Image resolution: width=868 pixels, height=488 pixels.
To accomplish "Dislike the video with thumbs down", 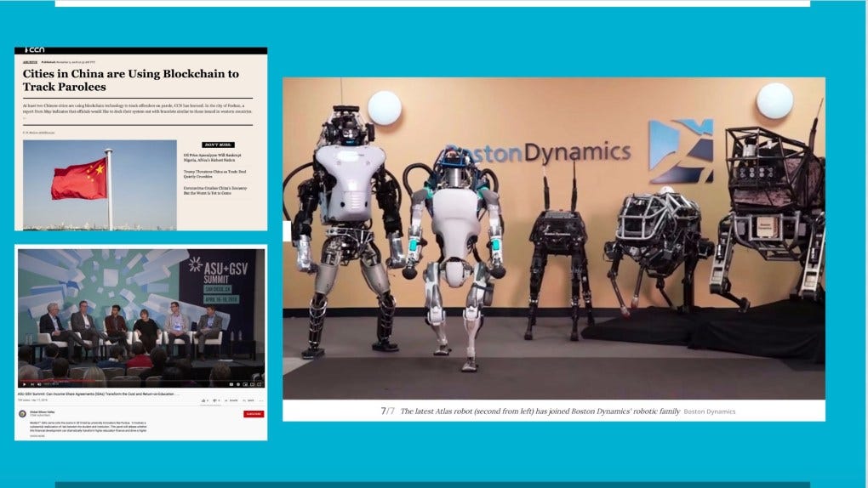I will pos(214,400).
